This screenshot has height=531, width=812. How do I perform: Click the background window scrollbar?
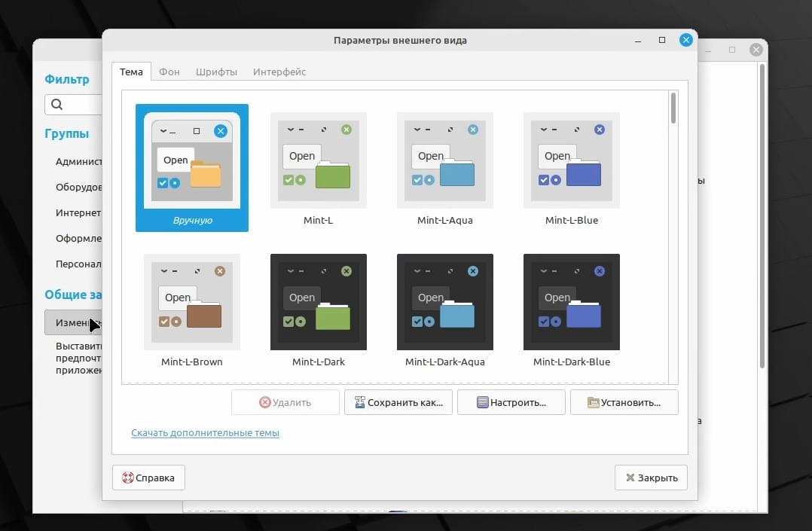[762, 215]
